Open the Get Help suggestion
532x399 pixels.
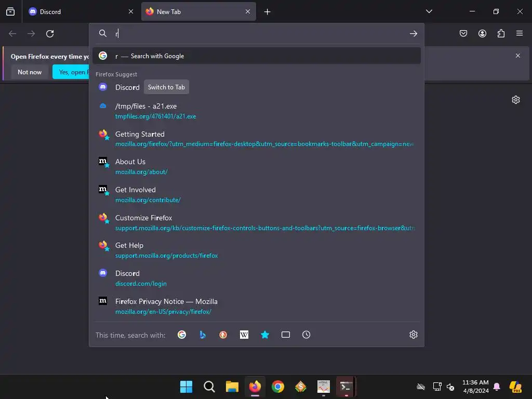[257, 250]
